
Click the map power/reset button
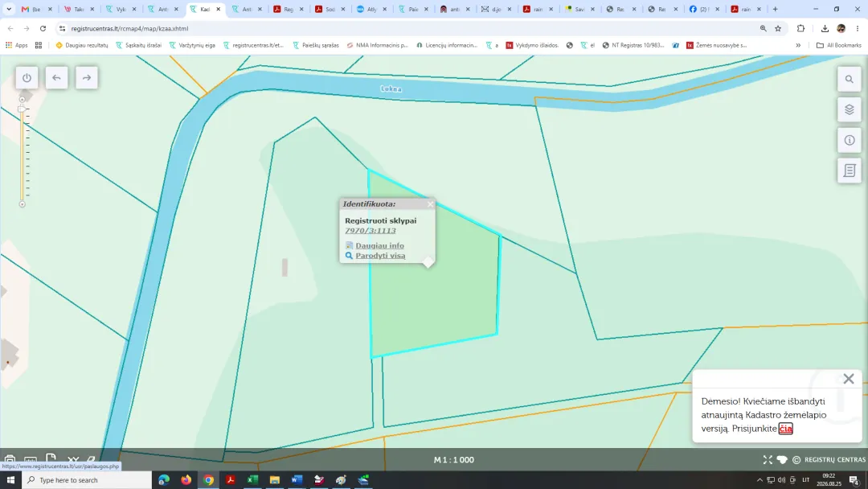click(27, 77)
